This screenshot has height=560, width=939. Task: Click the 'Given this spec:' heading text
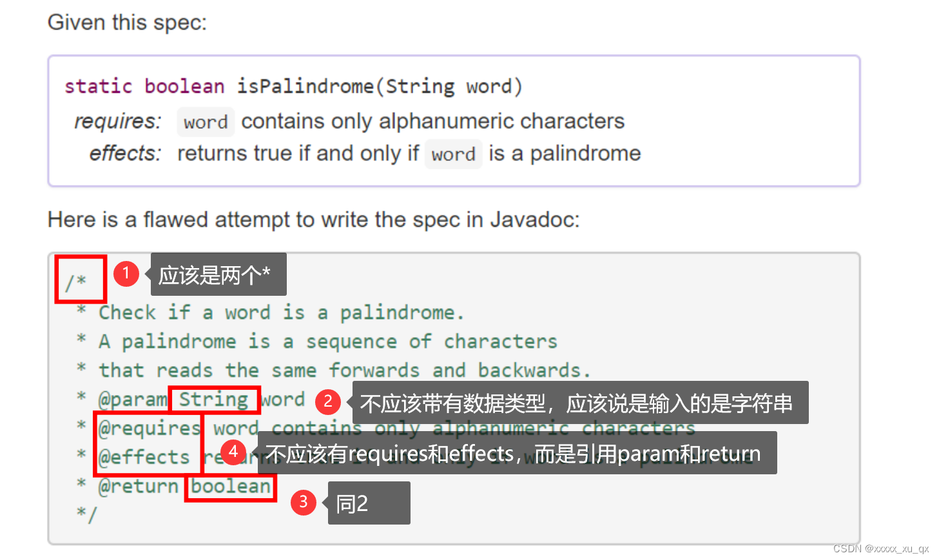pyautogui.click(x=127, y=23)
